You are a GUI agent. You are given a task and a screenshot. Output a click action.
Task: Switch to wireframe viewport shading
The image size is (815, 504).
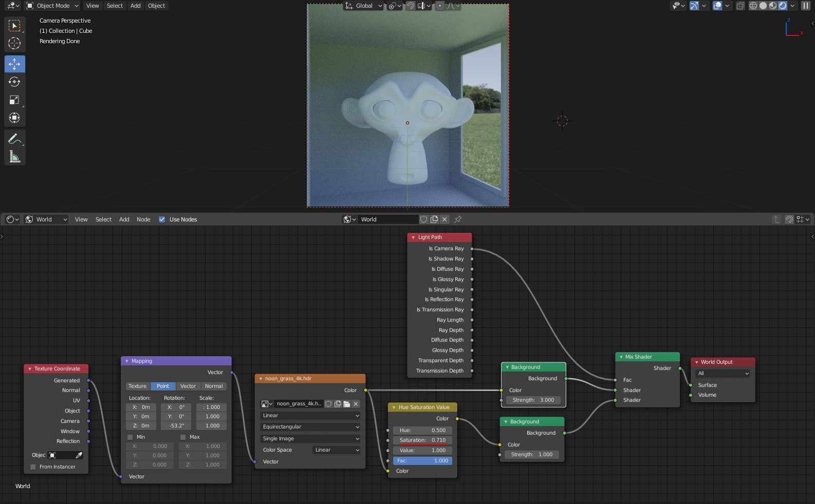(x=753, y=6)
